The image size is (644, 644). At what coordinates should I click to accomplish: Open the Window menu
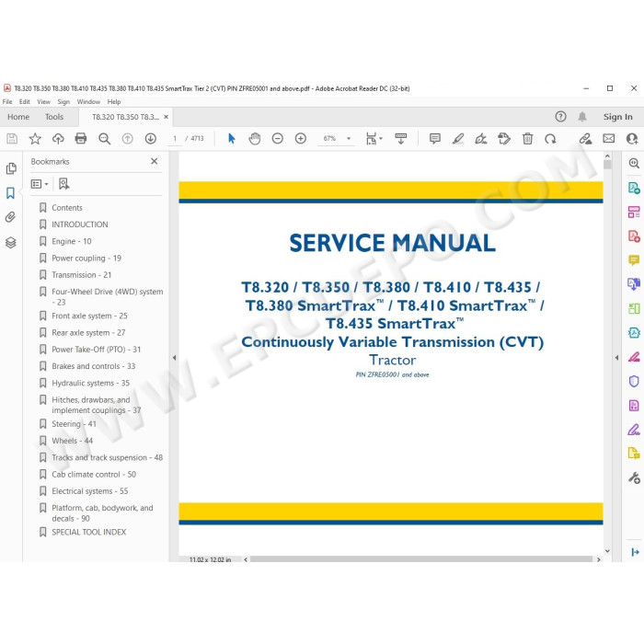[x=88, y=102]
